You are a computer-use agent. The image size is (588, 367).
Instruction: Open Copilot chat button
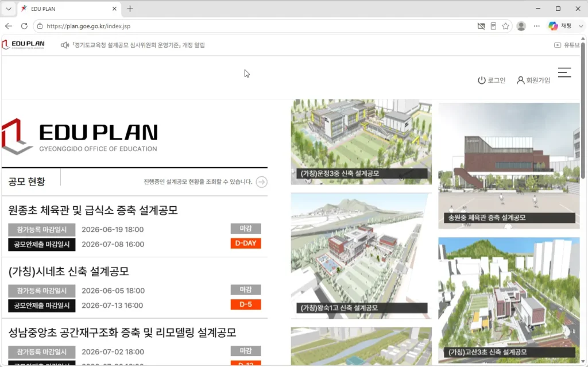coord(560,26)
